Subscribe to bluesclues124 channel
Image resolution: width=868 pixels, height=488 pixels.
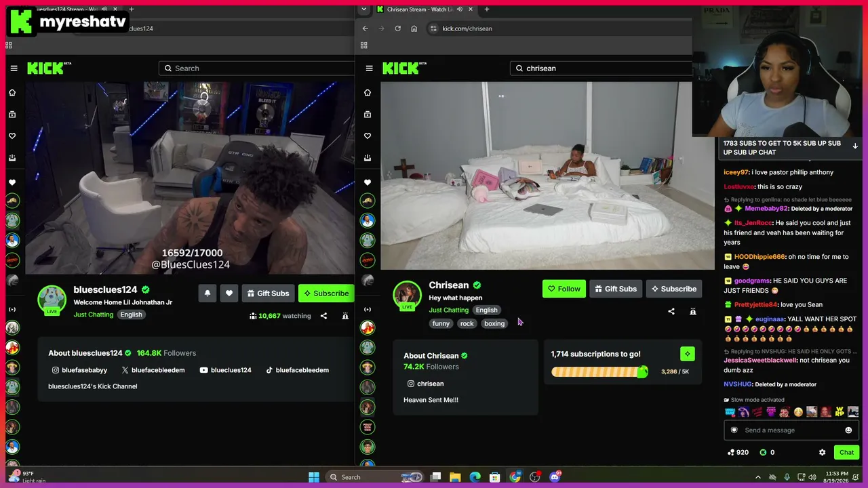click(x=326, y=293)
